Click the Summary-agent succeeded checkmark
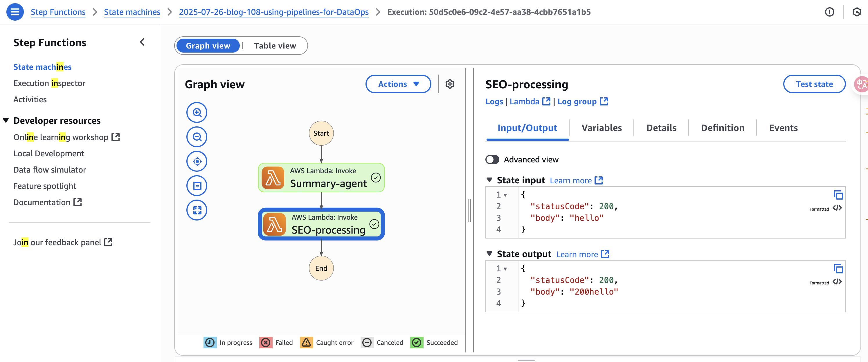Screen dimensions: 868x362 (x=376, y=178)
